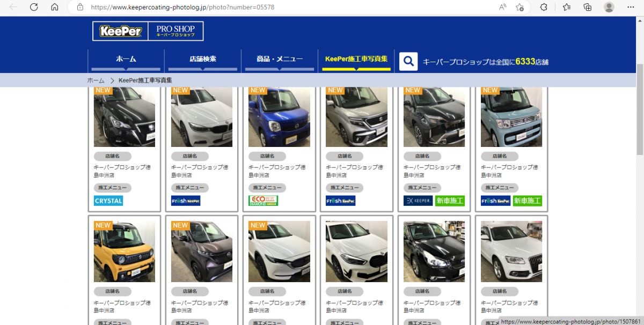Click the ECO DIAMOND menu badge
Image resolution: width=644 pixels, height=325 pixels.
(x=263, y=201)
